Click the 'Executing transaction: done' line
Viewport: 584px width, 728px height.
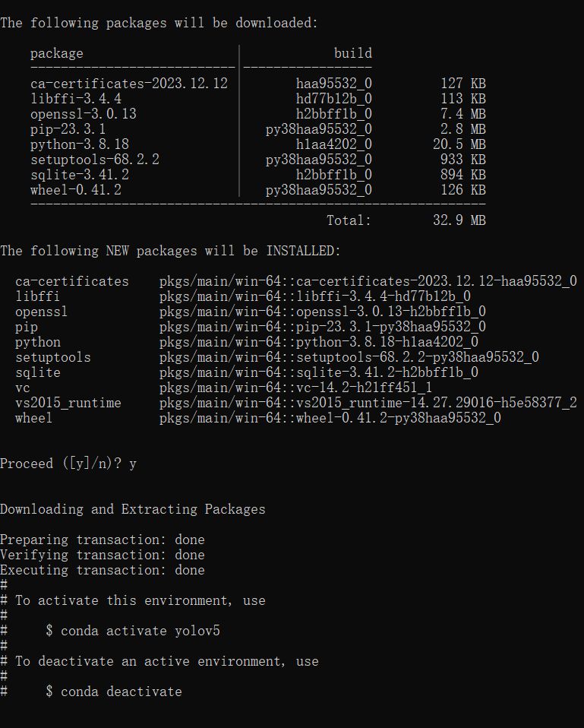(x=102, y=570)
